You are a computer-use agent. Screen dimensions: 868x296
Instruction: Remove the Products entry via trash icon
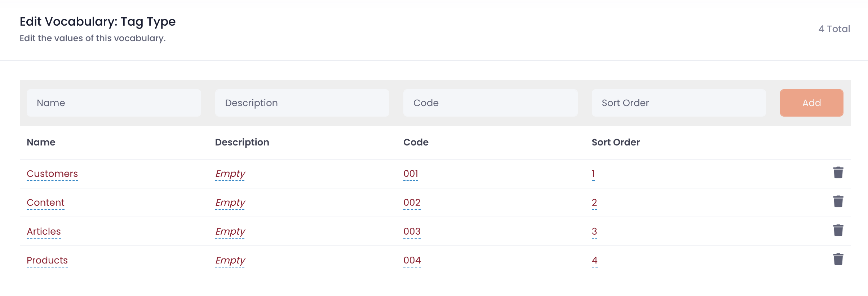point(838,260)
